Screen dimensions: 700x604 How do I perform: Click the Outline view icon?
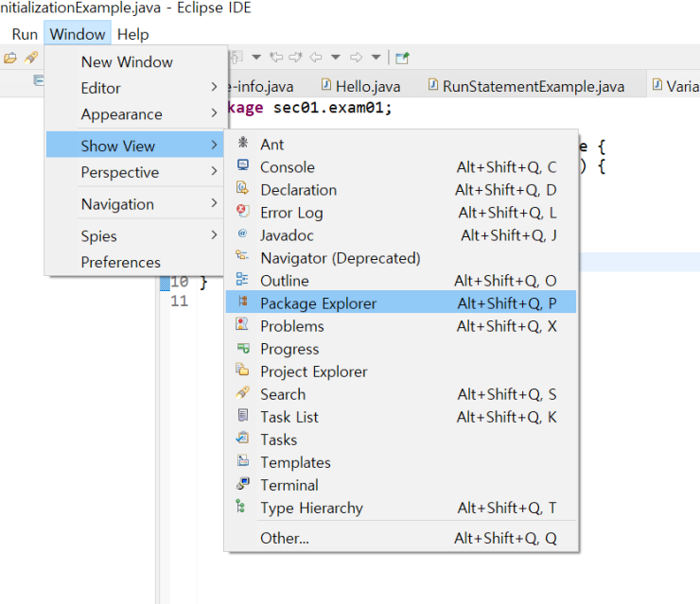pyautogui.click(x=242, y=279)
